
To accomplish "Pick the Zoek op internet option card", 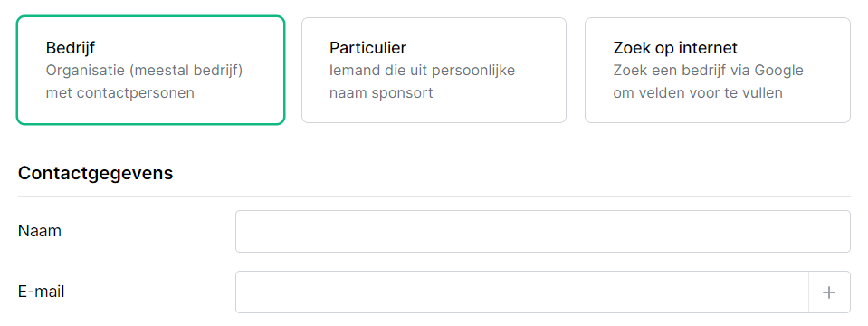I will pos(718,70).
